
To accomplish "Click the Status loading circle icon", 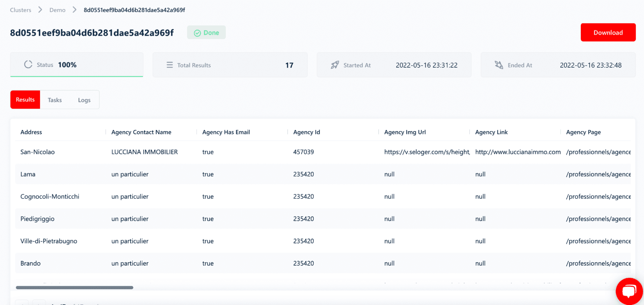I will tap(28, 64).
